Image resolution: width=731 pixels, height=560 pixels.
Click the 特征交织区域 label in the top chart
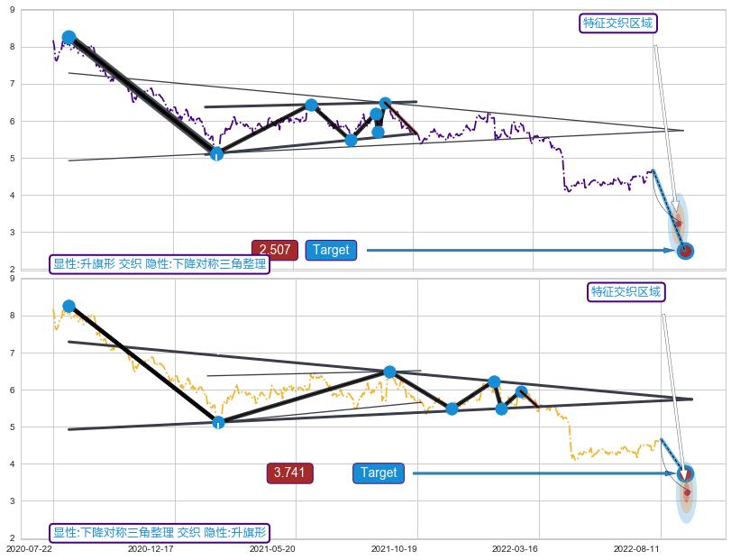[617, 23]
